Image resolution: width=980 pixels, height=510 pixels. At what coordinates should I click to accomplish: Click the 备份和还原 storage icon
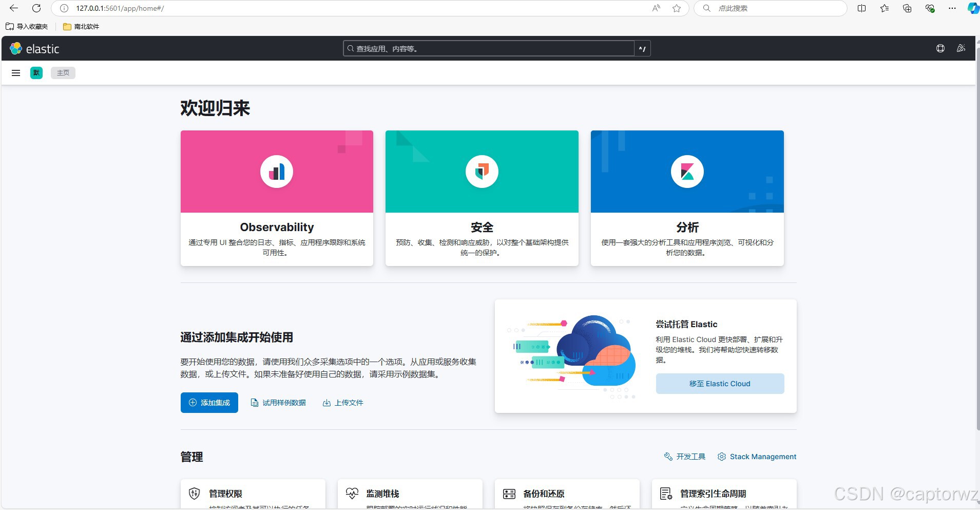point(509,494)
